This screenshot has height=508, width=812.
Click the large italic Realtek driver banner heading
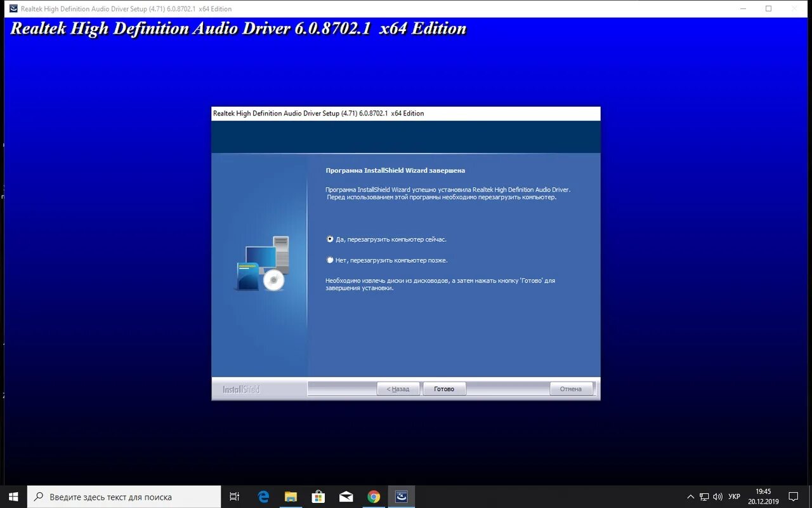point(239,29)
